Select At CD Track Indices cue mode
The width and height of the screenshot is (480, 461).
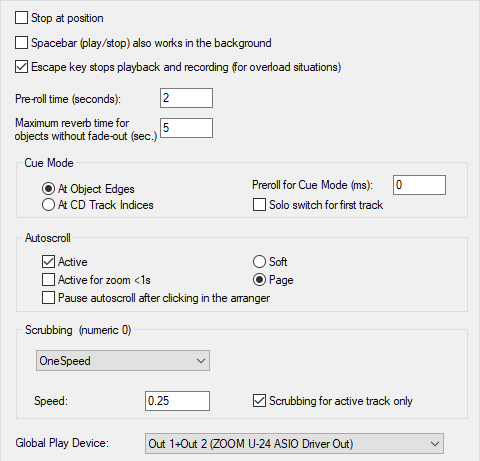[48, 205]
